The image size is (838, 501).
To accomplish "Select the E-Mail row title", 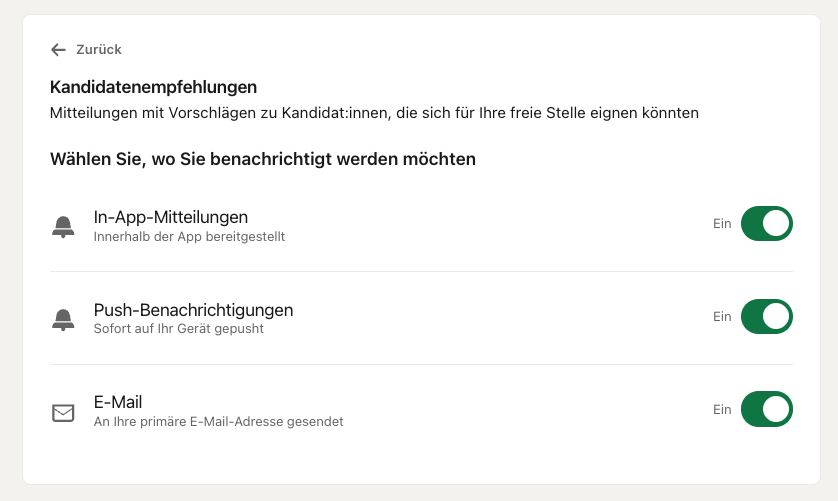I will pyautogui.click(x=118, y=402).
